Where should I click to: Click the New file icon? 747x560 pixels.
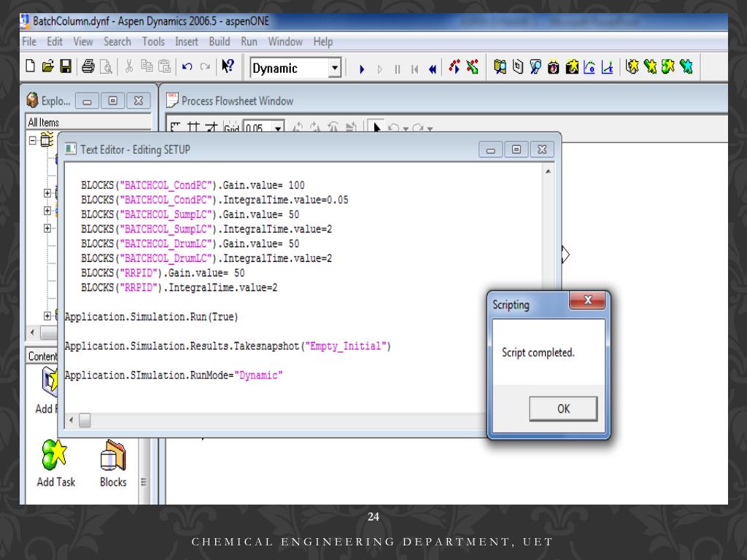pos(30,66)
